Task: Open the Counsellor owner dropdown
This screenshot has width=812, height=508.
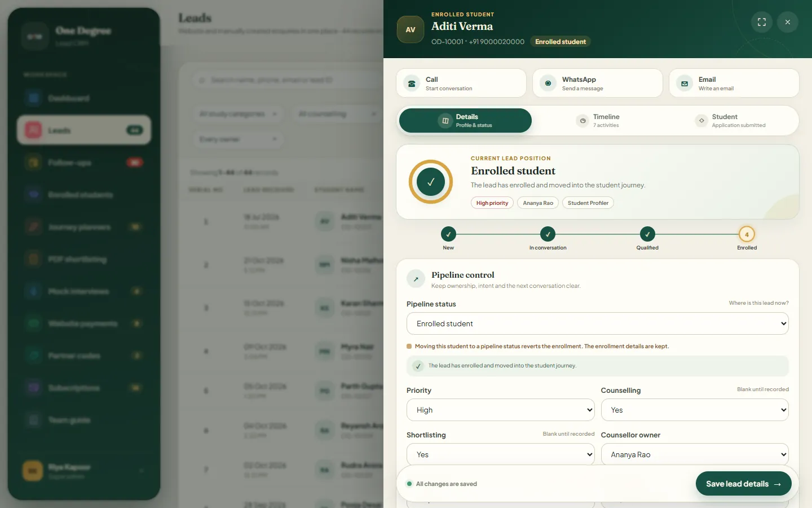Action: click(x=695, y=454)
